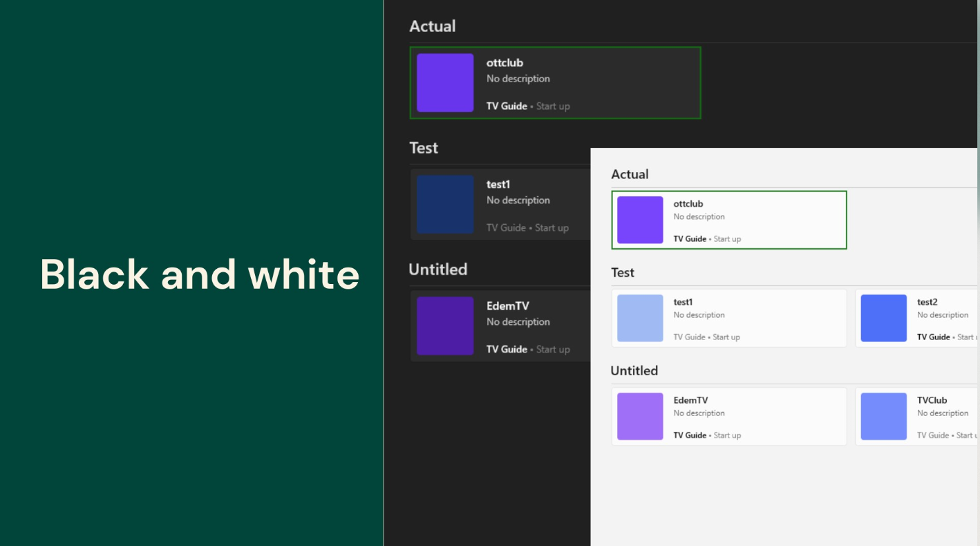Image resolution: width=980 pixels, height=546 pixels.
Task: Click TV Guide on dark theme ottclub card
Action: tap(507, 106)
